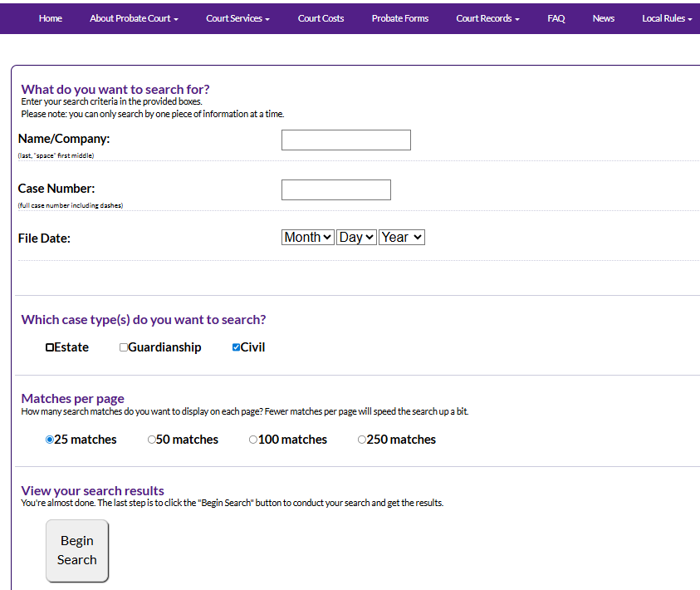Image resolution: width=700 pixels, height=590 pixels.
Task: Expand the File Date Day dropdown
Action: 356,237
